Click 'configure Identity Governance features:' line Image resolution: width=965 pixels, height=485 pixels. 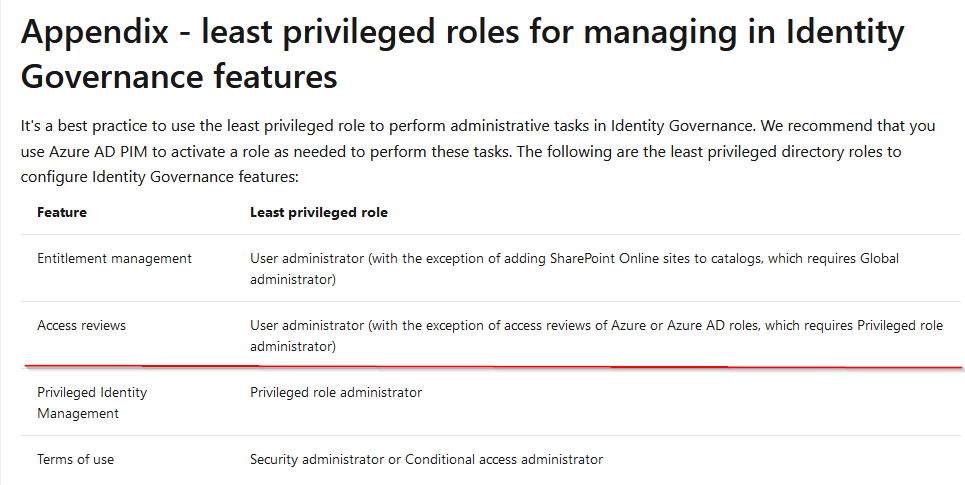(159, 177)
